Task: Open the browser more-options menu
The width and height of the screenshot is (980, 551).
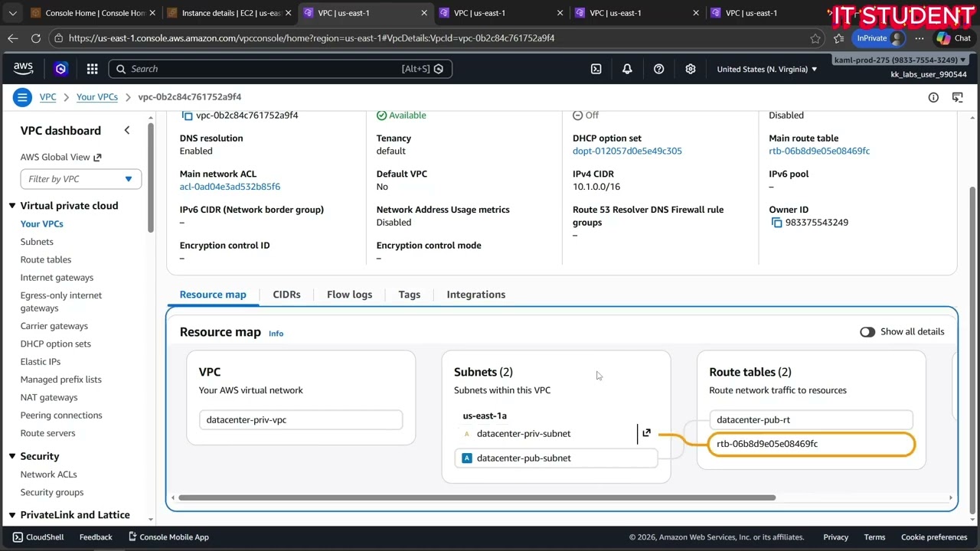Action: click(920, 38)
